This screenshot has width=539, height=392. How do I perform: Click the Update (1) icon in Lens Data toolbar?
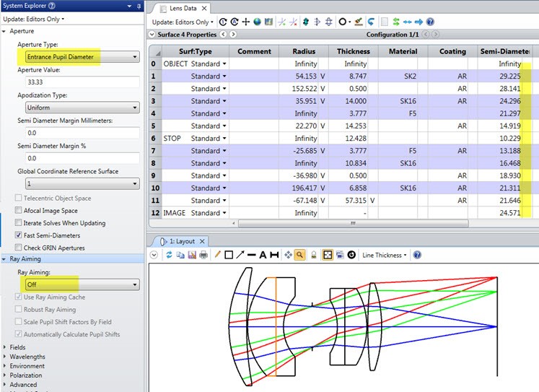click(x=223, y=22)
